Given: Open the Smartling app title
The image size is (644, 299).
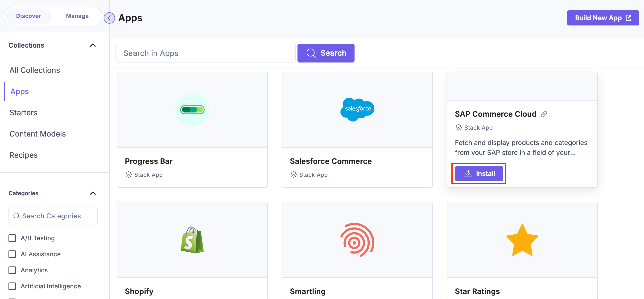Looking at the screenshot, I should coord(307,291).
